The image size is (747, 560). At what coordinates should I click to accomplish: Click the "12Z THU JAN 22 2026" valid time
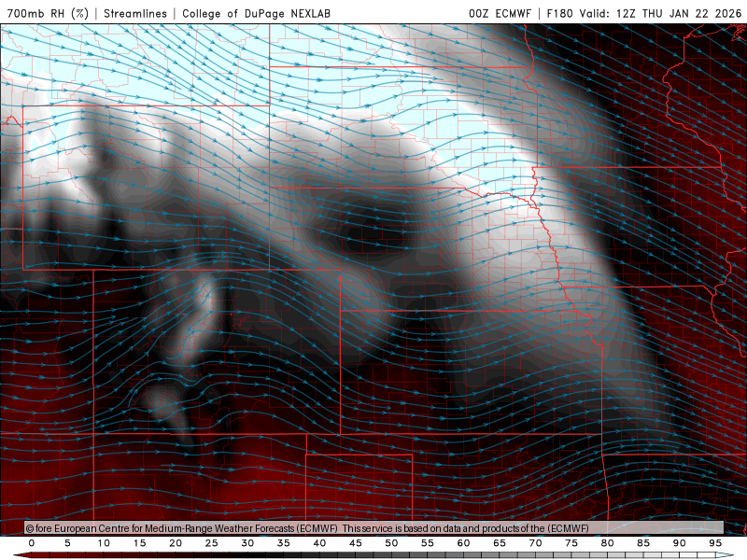(x=679, y=13)
